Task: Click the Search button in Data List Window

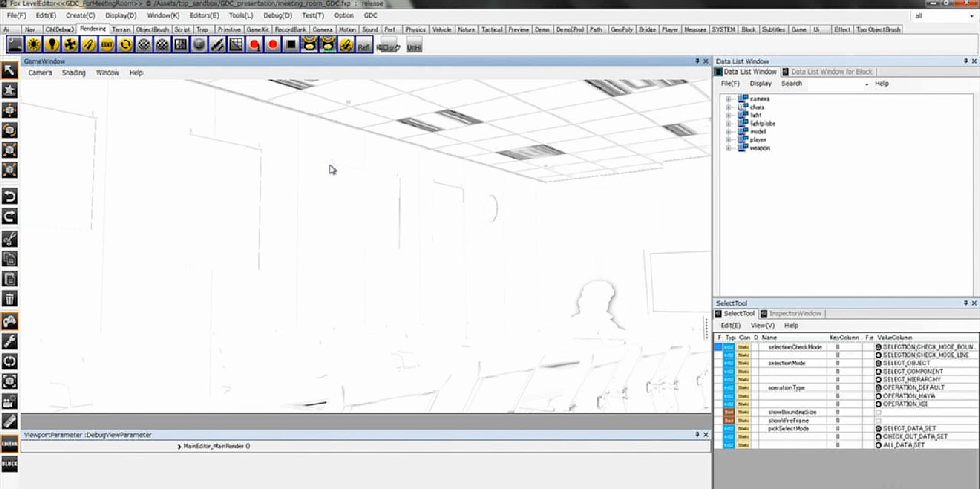Action: (x=792, y=84)
